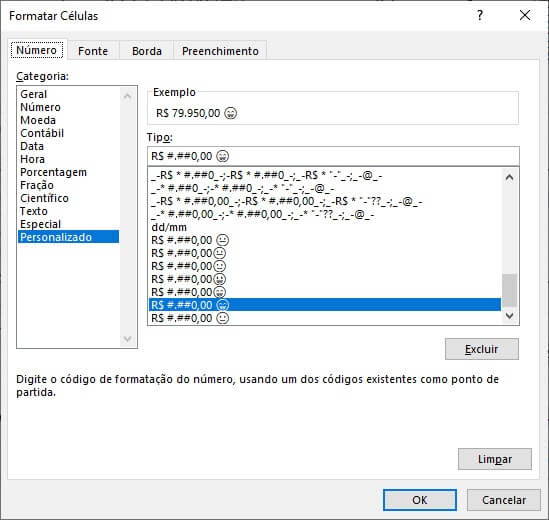Select the highlighted Personalizado category
Viewport: 549px width, 520px height.
pyautogui.click(x=69, y=237)
